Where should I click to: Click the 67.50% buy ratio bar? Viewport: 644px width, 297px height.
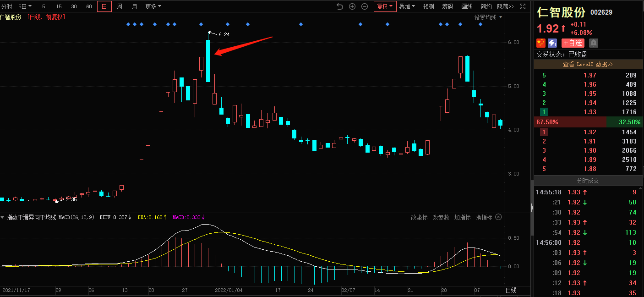pyautogui.click(x=570, y=122)
